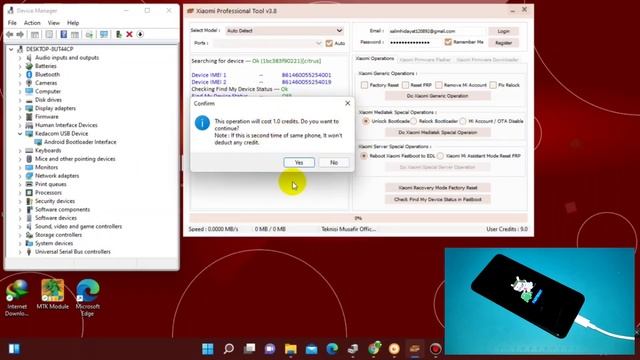Click Check Find My Device Status in Fastboot
640x360 pixels.
[438, 200]
